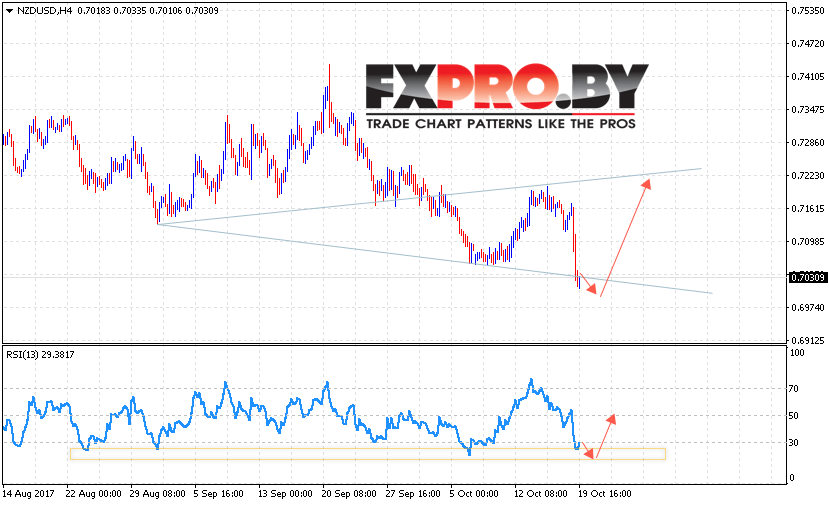Screen dimensions: 829x505
Task: Click the 0.71615 price axis label
Action: coord(807,208)
